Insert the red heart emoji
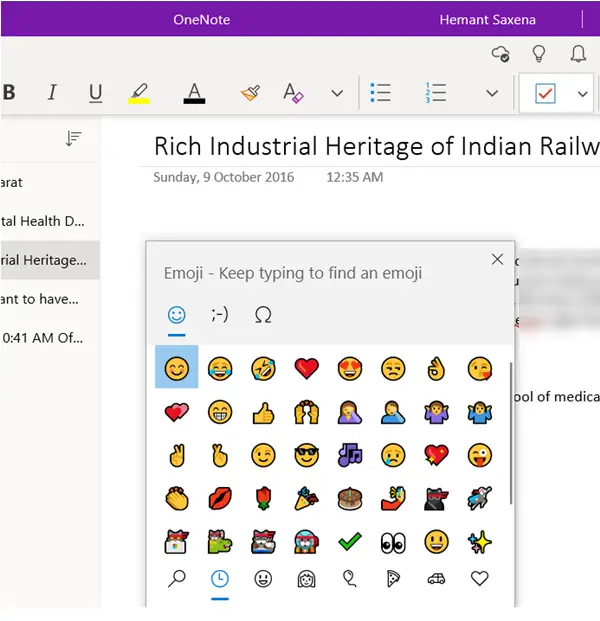This screenshot has height=621, width=600. (307, 369)
